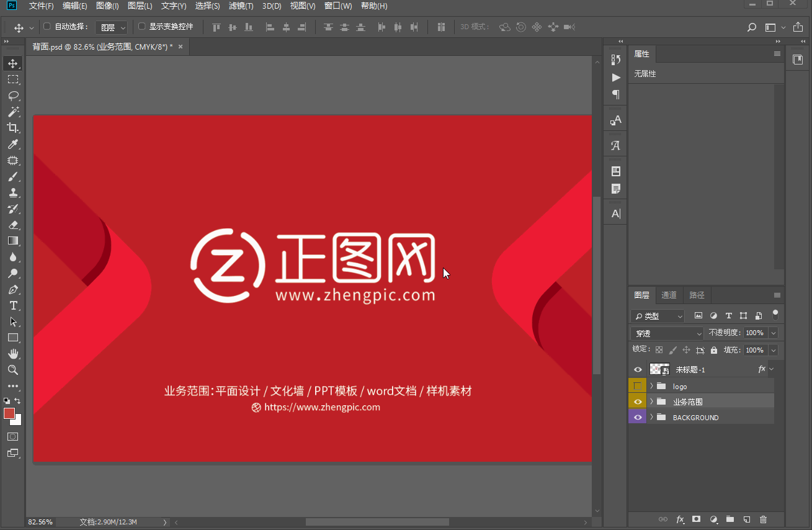Expand the 业务范围 group
The height and width of the screenshot is (530, 812).
point(651,402)
